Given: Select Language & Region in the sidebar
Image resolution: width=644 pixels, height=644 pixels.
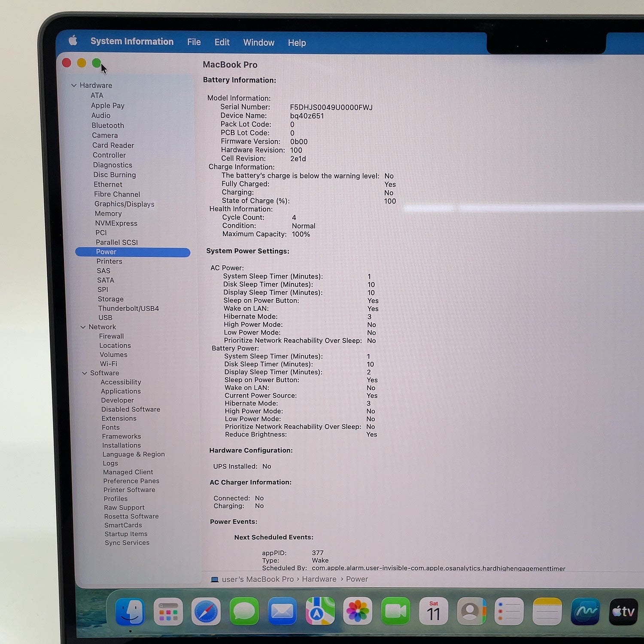Looking at the screenshot, I should point(134,454).
